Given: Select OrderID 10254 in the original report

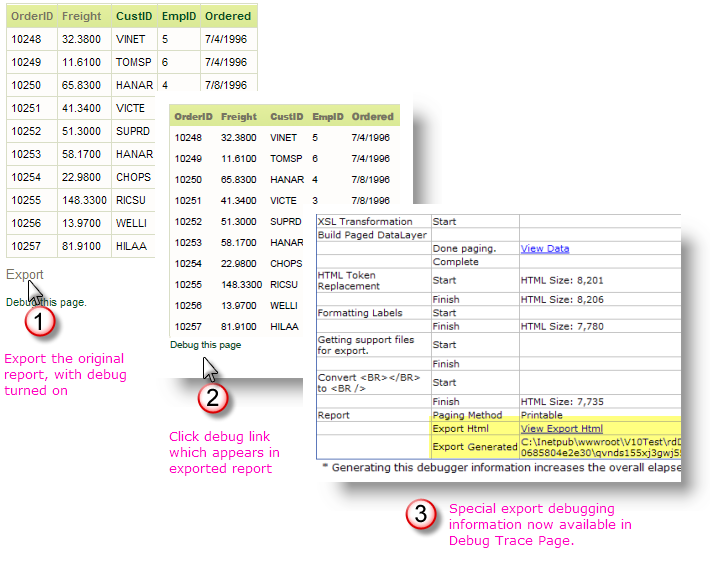Looking at the screenshot, I should [26, 177].
